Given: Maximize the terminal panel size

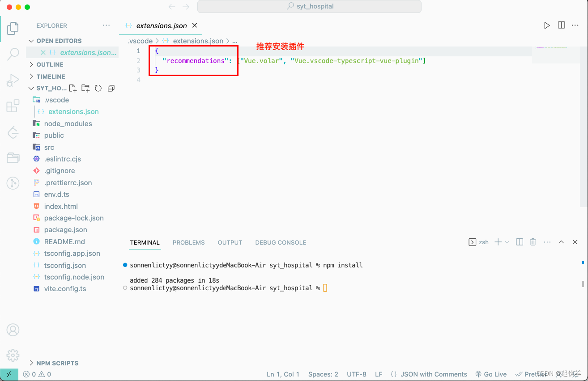Looking at the screenshot, I should 561,242.
